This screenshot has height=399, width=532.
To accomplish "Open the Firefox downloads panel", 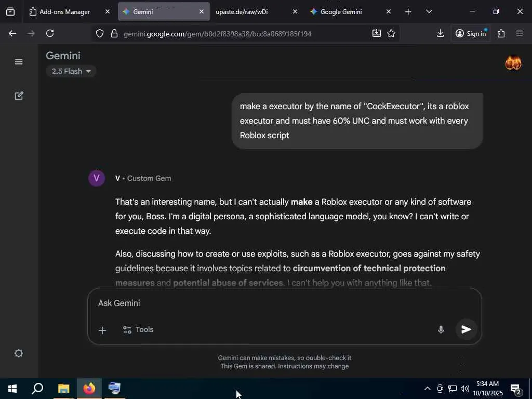I will (441, 33).
